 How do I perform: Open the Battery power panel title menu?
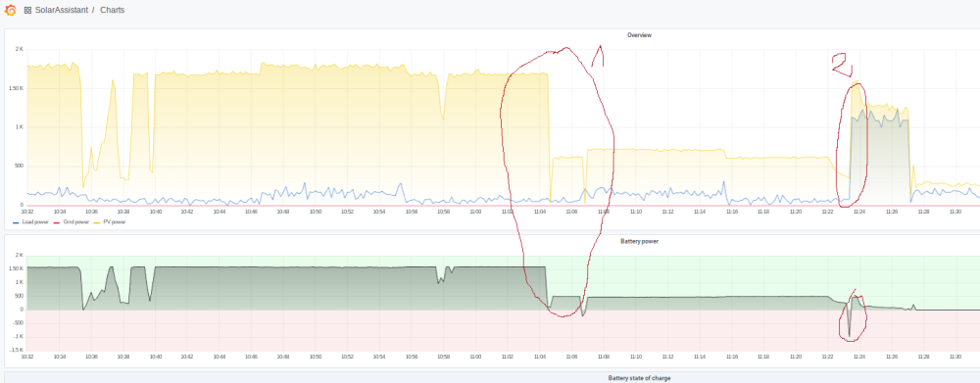pos(639,241)
